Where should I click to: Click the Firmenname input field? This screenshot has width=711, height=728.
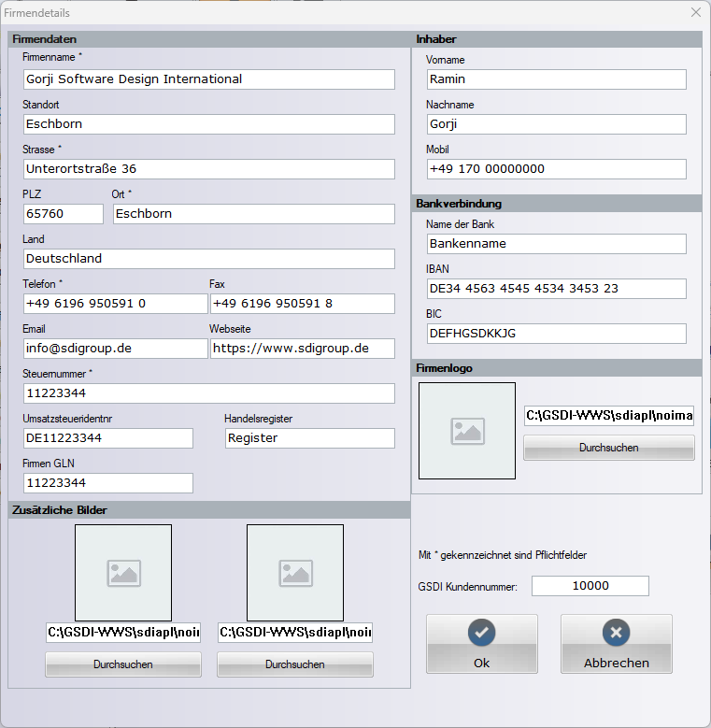pos(209,79)
